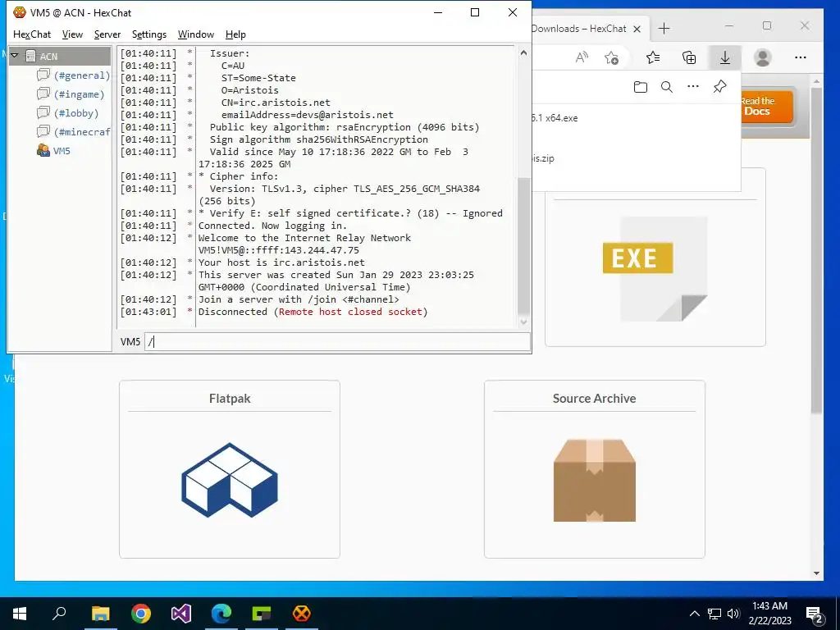The image size is (840, 630).
Task: Open the Server menu
Action: 107,34
